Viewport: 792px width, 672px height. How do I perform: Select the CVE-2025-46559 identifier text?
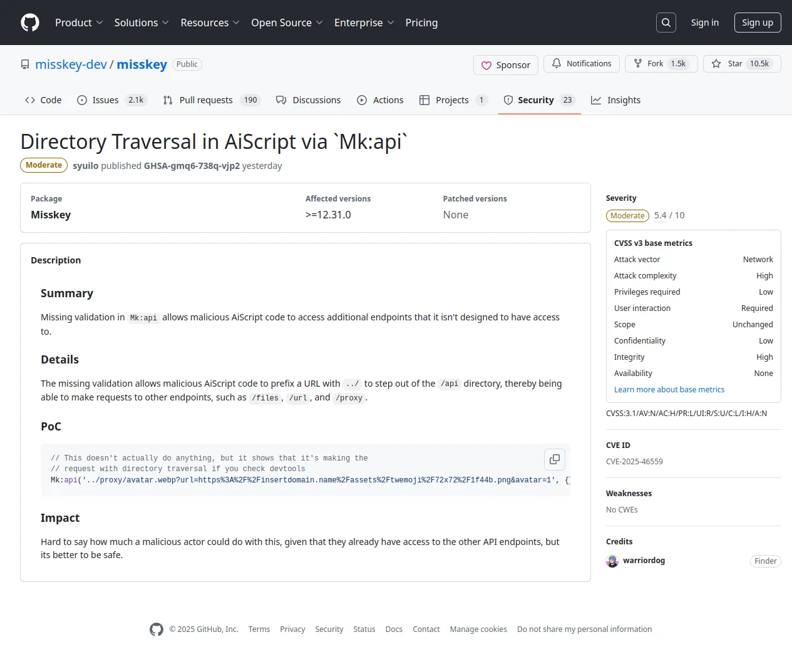[634, 462]
